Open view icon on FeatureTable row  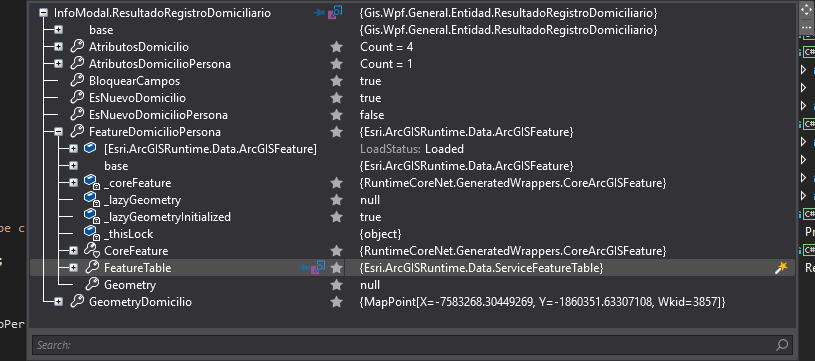coord(318,268)
